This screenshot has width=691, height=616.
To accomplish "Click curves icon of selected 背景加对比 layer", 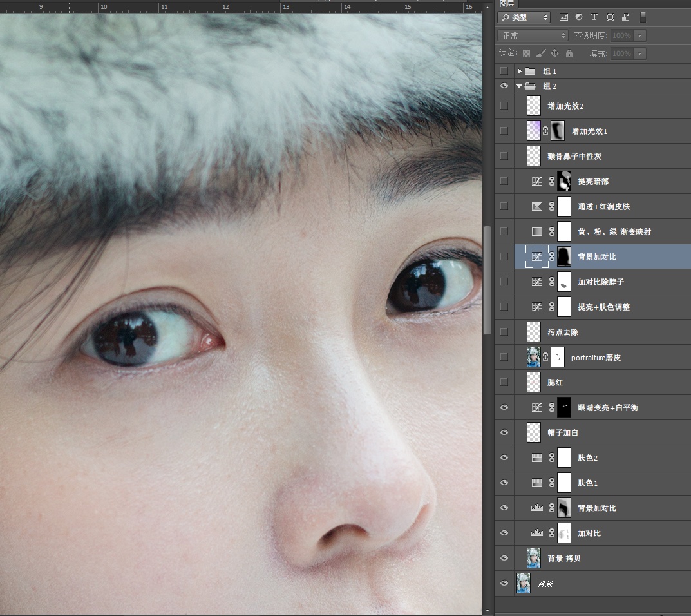I will coord(536,256).
